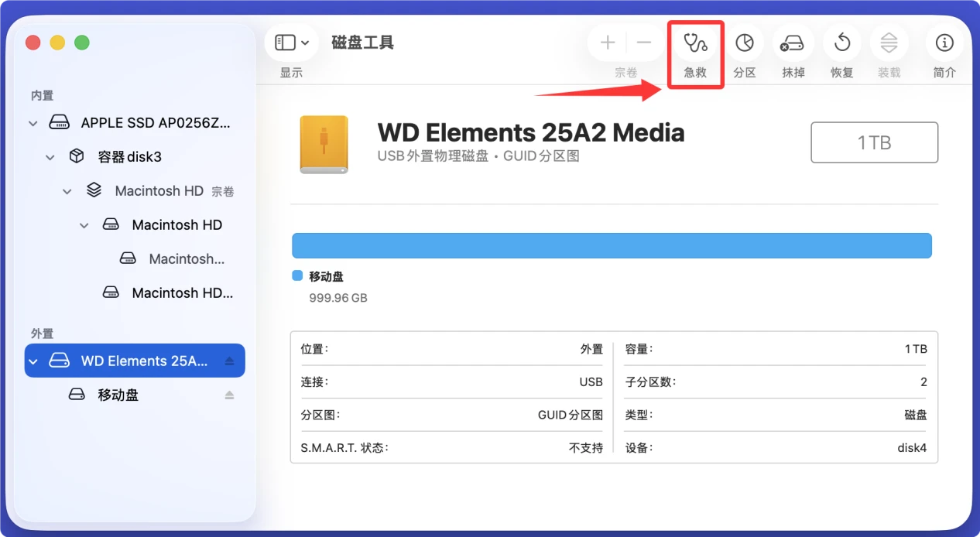Eject the WD Elements 25A disk
Viewport: 980px width, 537px height.
click(x=229, y=361)
